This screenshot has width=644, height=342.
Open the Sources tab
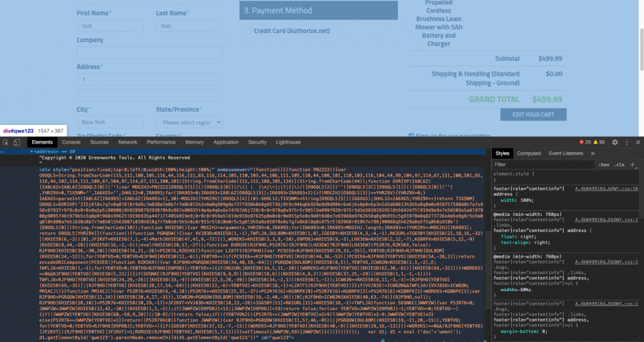(x=99, y=142)
